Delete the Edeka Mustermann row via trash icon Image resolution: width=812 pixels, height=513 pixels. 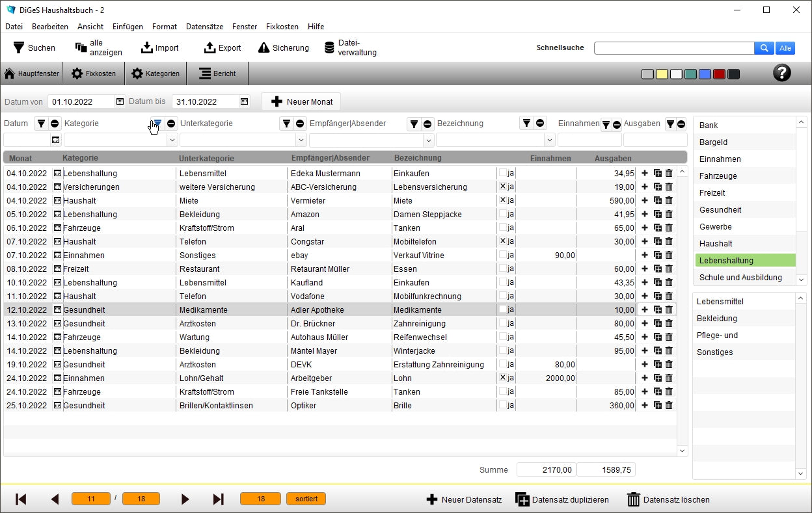coord(669,174)
